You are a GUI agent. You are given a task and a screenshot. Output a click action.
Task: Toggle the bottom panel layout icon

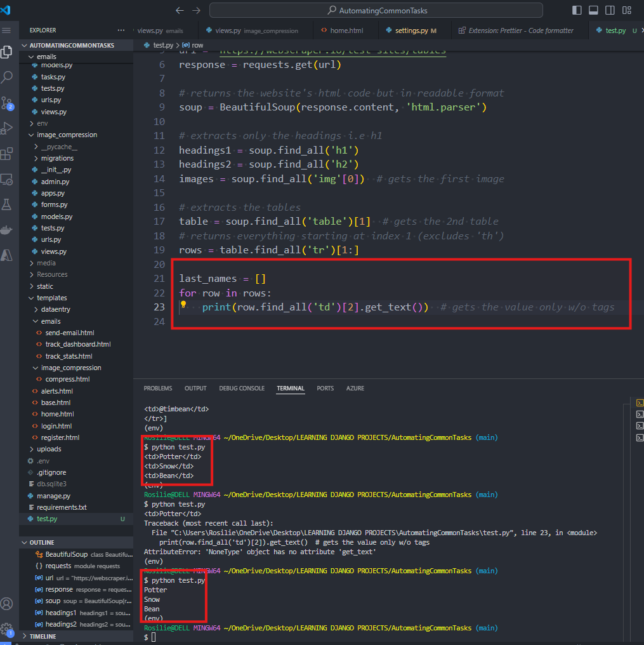tap(593, 10)
